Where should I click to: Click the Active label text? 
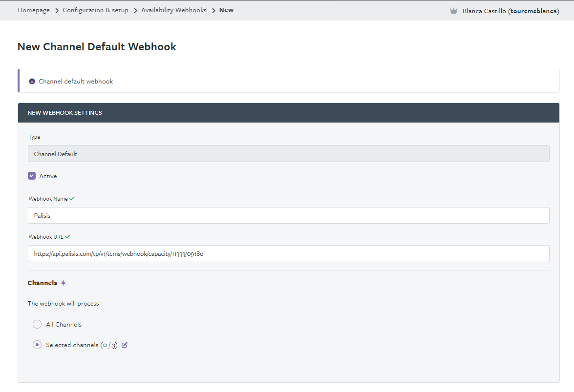pos(48,176)
